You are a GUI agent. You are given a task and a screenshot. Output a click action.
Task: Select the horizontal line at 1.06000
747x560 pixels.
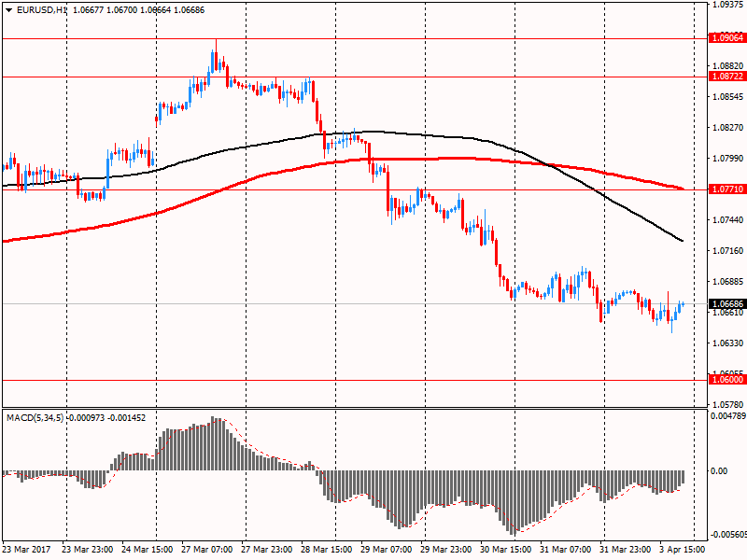[353, 381]
